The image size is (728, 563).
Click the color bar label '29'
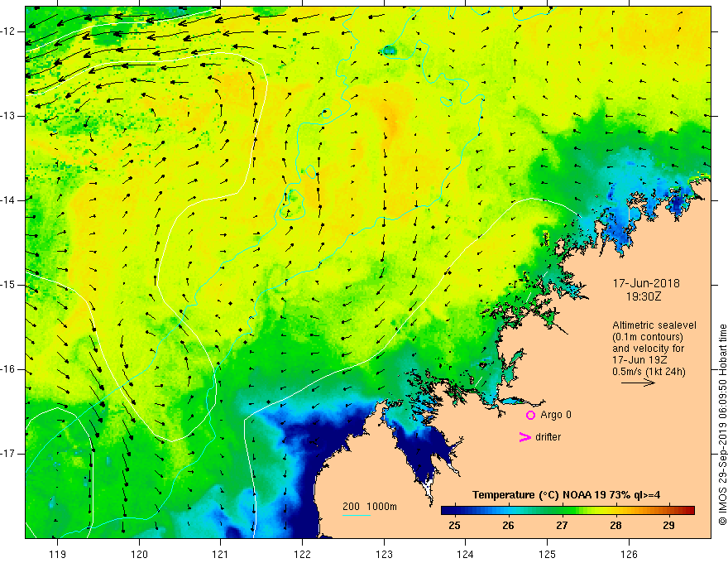point(668,526)
